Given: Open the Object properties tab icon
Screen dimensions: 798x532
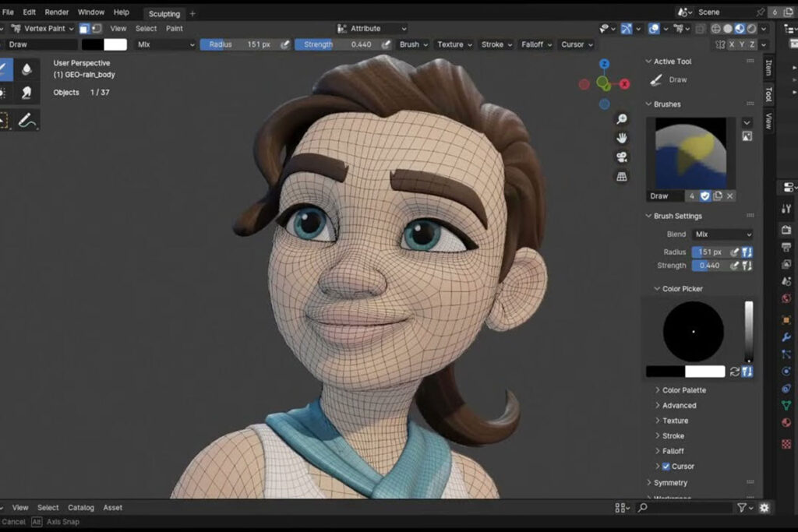Looking at the screenshot, I should pos(786,320).
